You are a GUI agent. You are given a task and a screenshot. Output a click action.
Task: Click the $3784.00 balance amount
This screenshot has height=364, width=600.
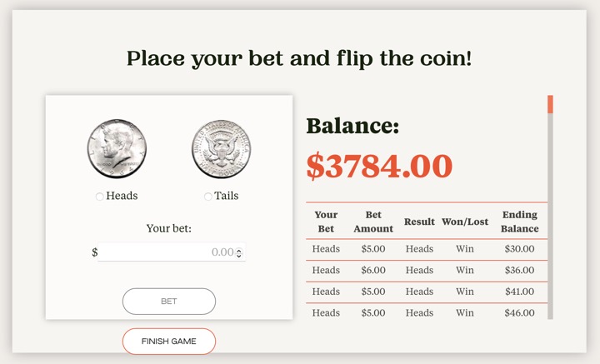tap(379, 167)
